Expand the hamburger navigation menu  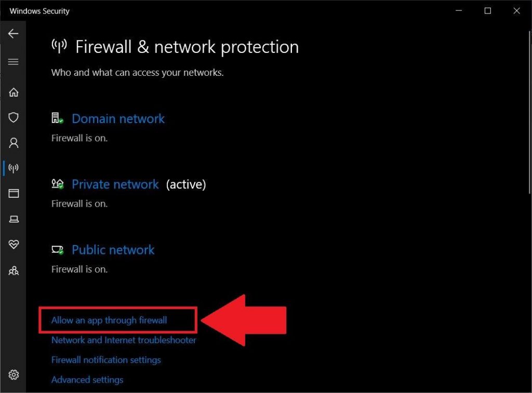[14, 62]
